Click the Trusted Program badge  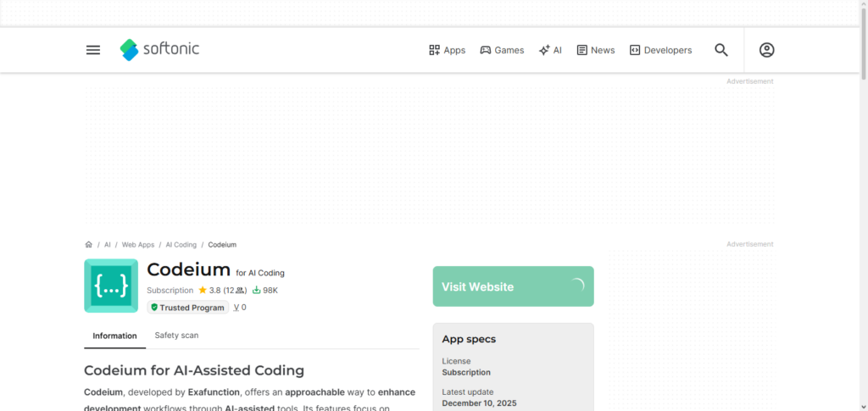[x=187, y=308]
